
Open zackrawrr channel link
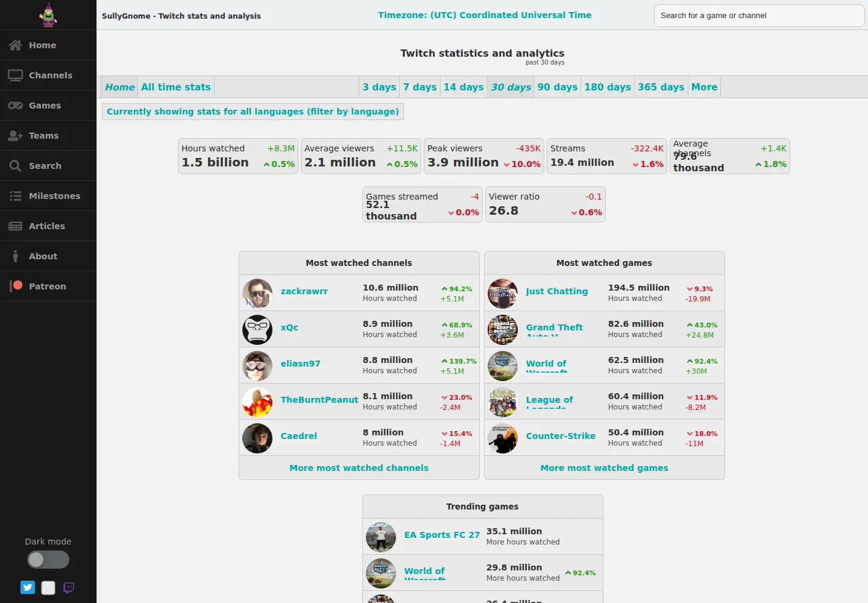304,291
